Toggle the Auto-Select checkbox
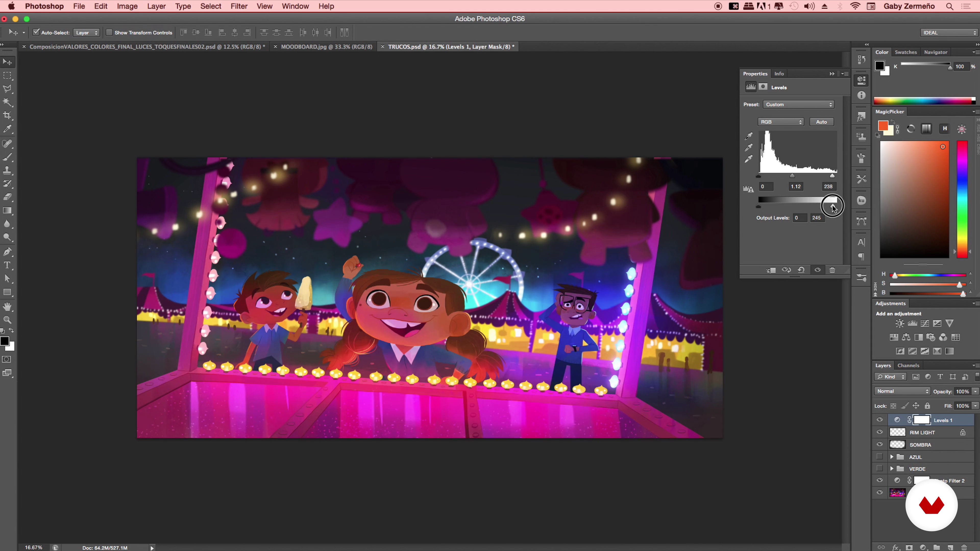This screenshot has height=551, width=980. [x=36, y=32]
